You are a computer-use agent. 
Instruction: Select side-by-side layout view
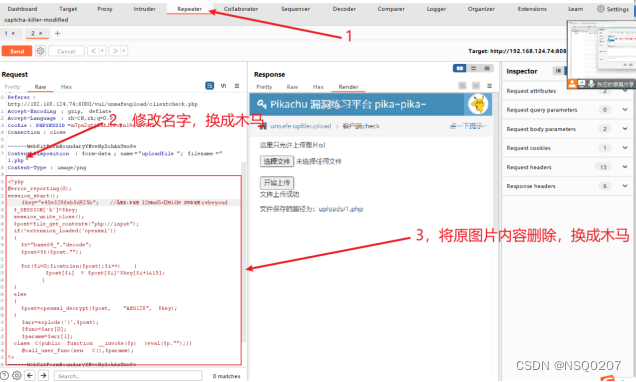(x=460, y=68)
